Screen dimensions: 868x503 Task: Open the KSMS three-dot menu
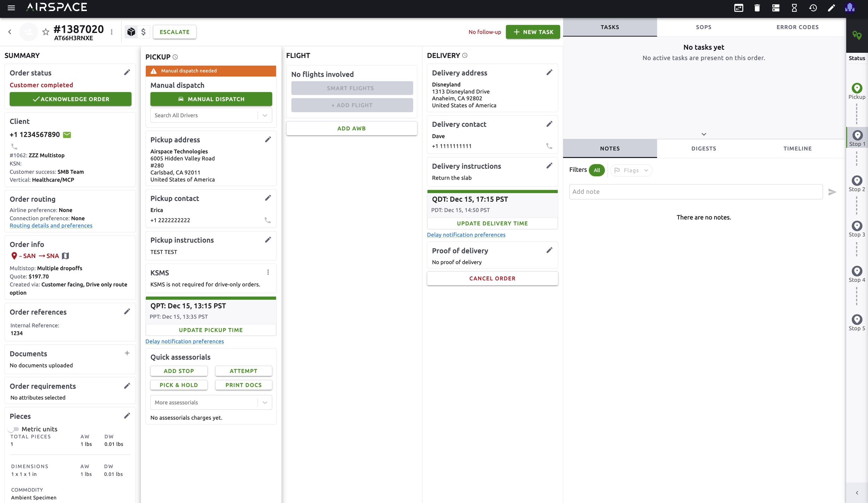coord(268,272)
